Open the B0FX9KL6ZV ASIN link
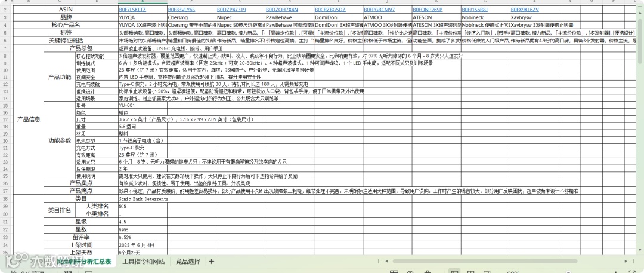 tap(525, 10)
